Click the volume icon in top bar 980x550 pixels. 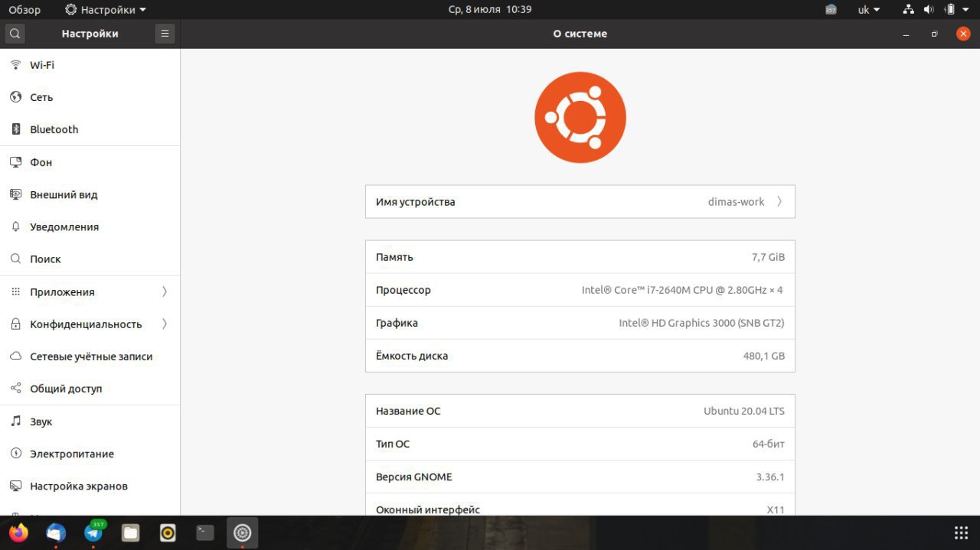point(929,10)
